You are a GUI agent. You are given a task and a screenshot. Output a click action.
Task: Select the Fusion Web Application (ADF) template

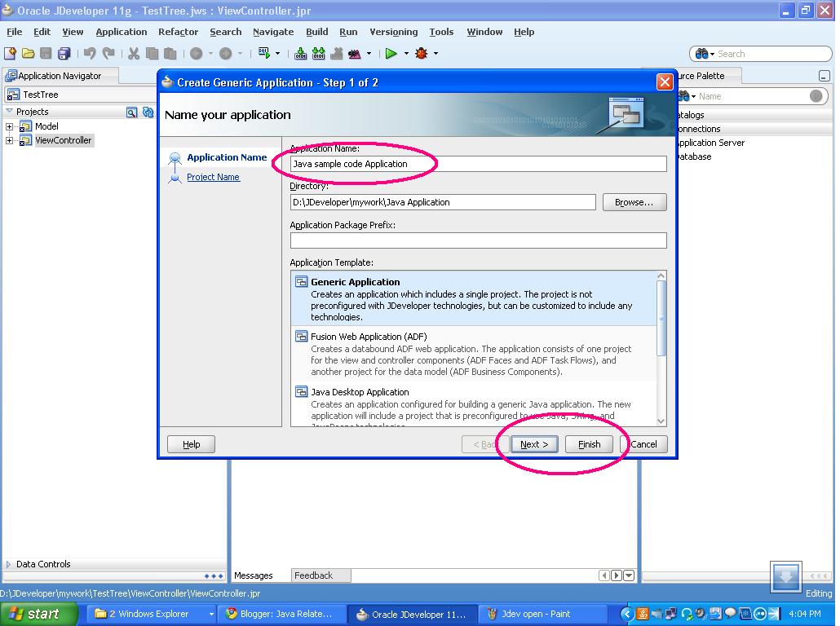pyautogui.click(x=474, y=354)
